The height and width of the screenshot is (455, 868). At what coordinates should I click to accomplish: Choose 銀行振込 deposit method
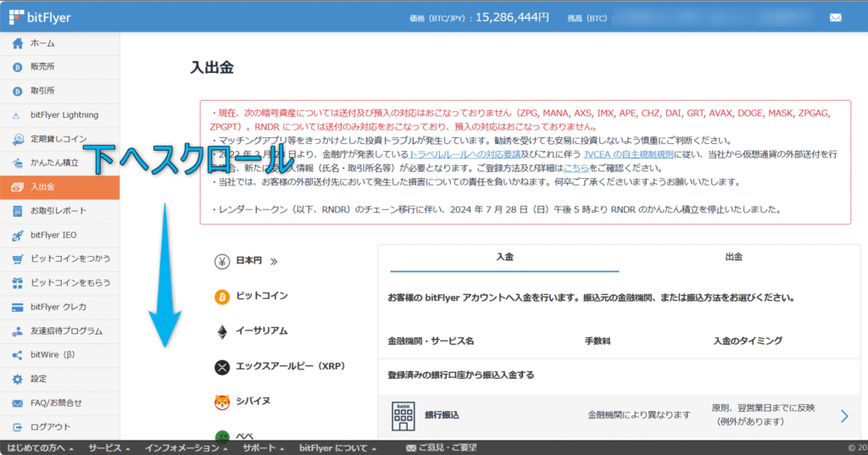coord(619,416)
